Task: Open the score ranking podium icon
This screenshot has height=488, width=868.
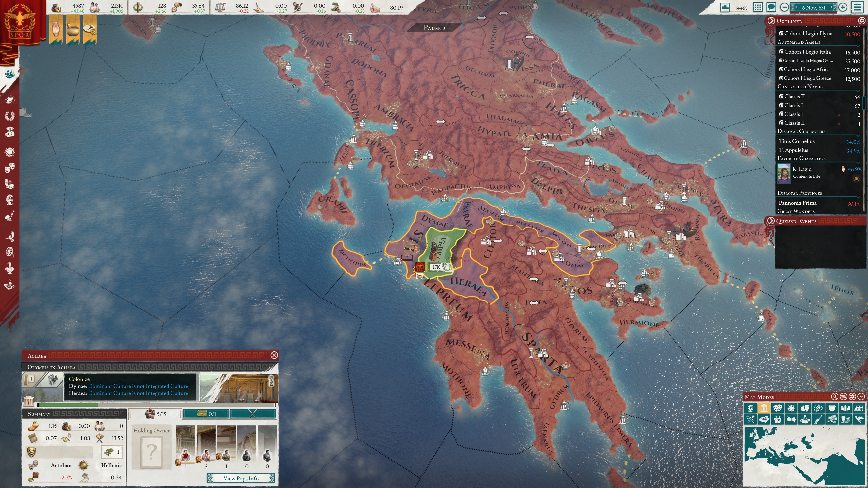Action: point(725,7)
